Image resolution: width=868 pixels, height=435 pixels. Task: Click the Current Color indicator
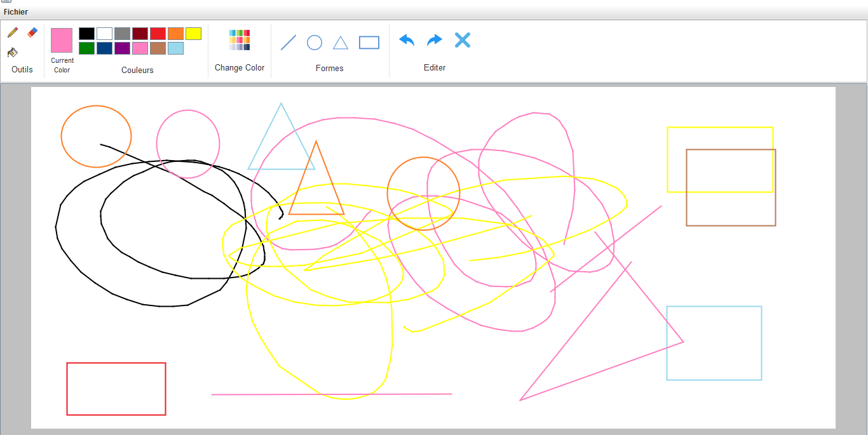61,39
